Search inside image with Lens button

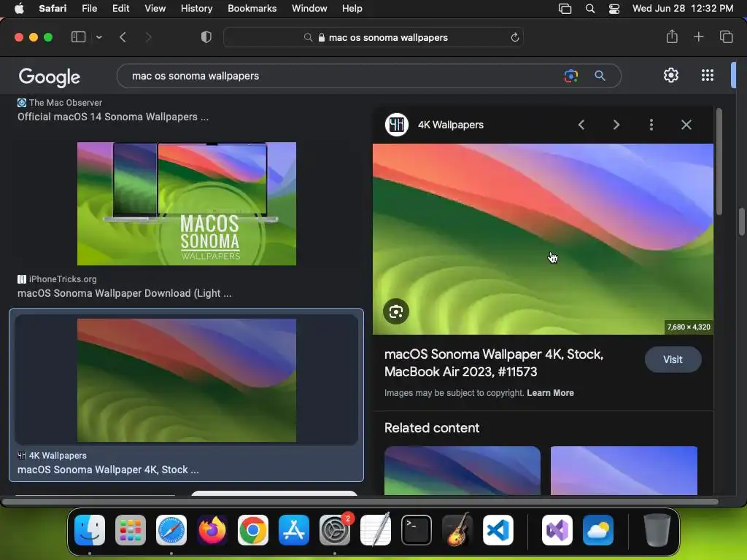(x=396, y=311)
